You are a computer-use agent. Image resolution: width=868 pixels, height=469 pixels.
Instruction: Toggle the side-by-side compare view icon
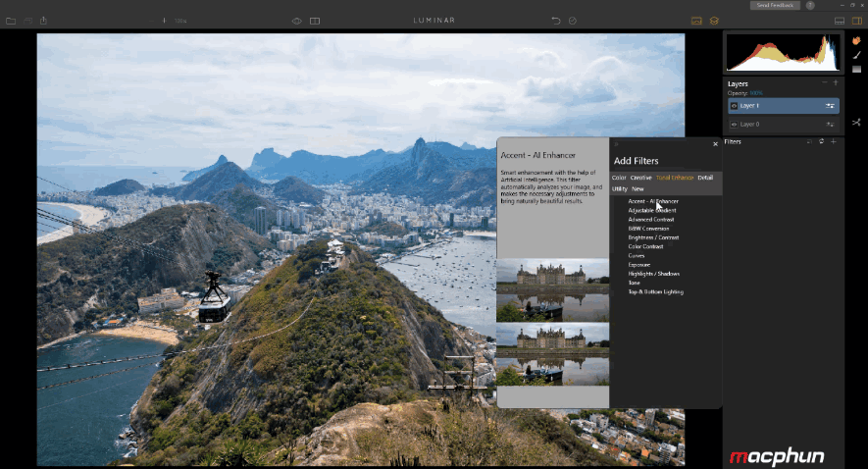click(315, 21)
